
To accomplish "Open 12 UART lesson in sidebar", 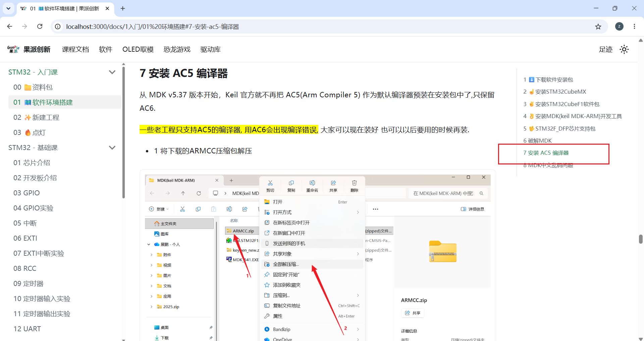I will tap(65, 329).
